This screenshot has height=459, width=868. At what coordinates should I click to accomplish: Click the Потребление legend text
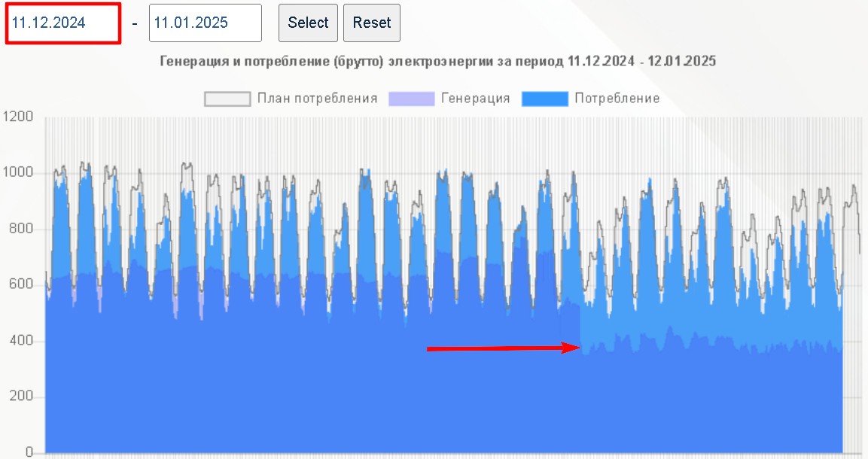click(617, 99)
